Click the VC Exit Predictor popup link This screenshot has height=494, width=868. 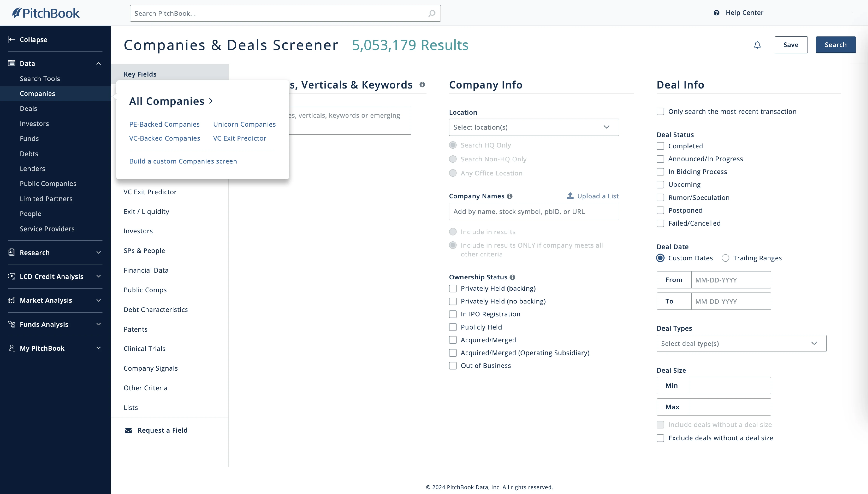point(240,138)
